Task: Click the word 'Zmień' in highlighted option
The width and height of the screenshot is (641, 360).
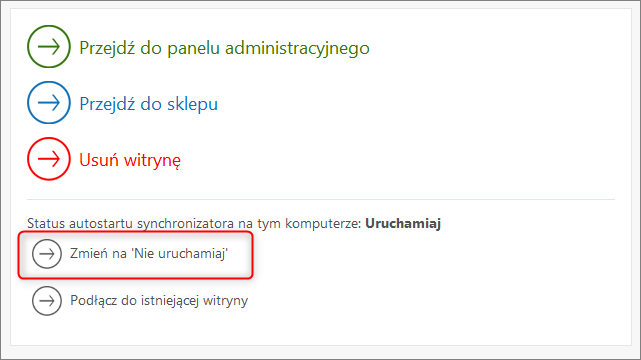Action: coord(89,253)
